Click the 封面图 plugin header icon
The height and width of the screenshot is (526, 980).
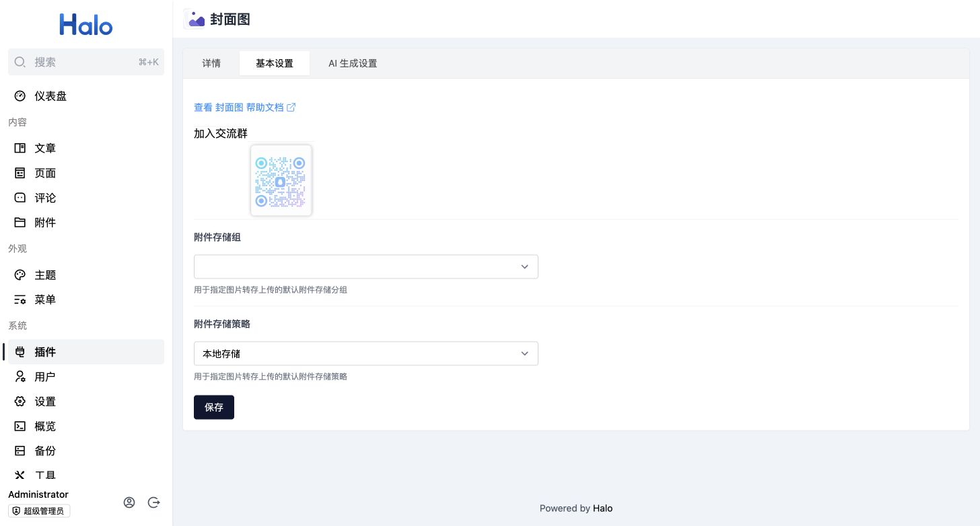coord(194,19)
